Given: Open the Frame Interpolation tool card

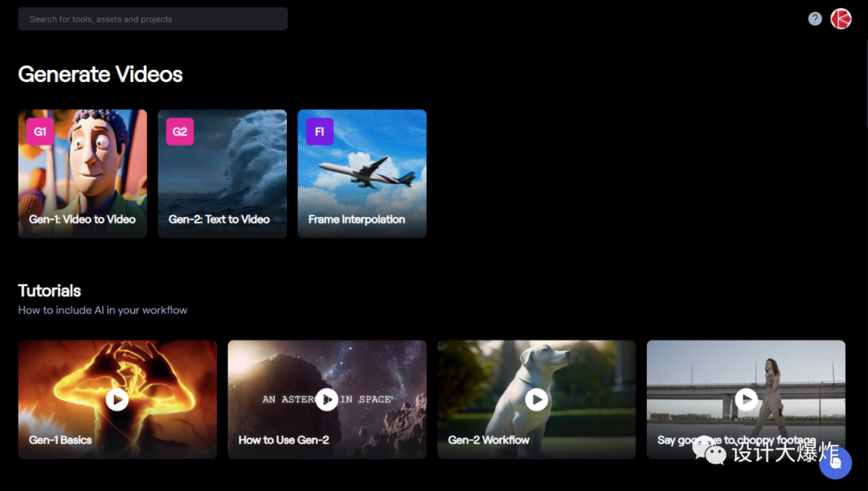Looking at the screenshot, I should coord(362,174).
